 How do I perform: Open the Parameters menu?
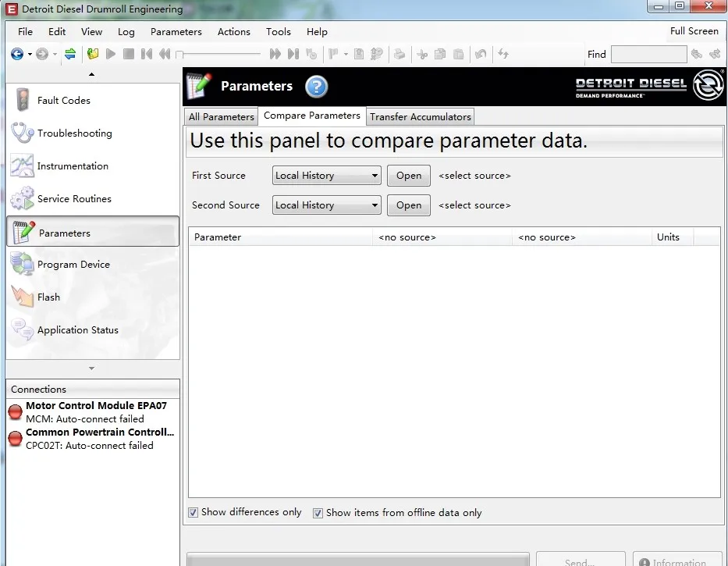coord(176,31)
